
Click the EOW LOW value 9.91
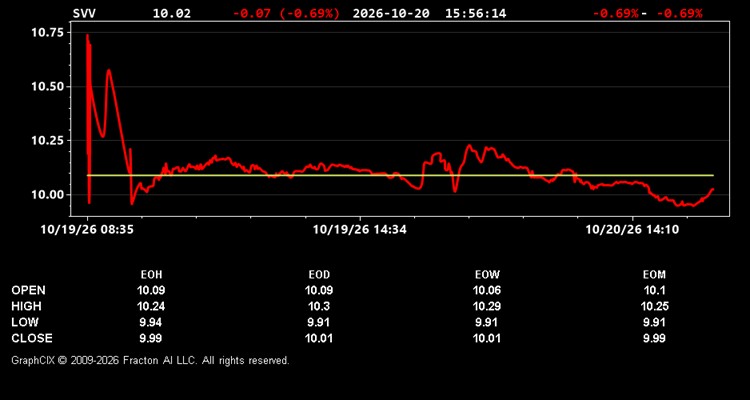487,322
